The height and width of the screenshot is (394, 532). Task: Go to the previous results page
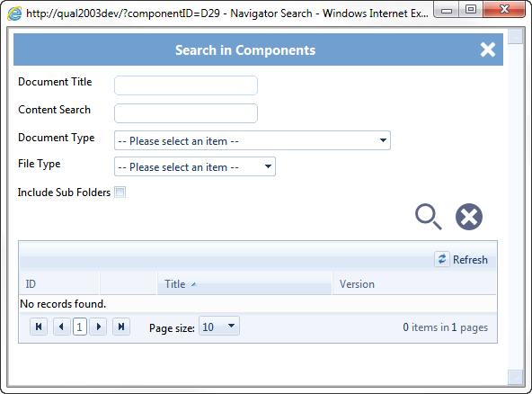pos(62,327)
